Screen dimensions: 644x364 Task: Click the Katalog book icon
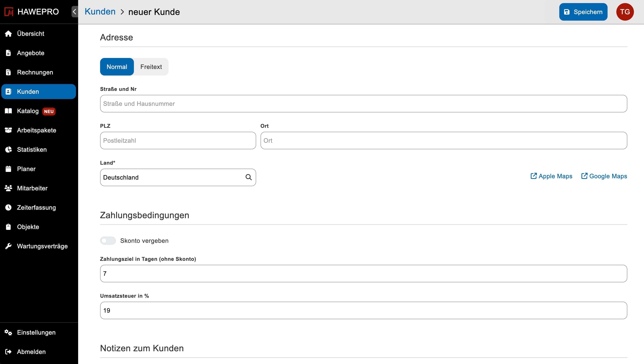8,111
